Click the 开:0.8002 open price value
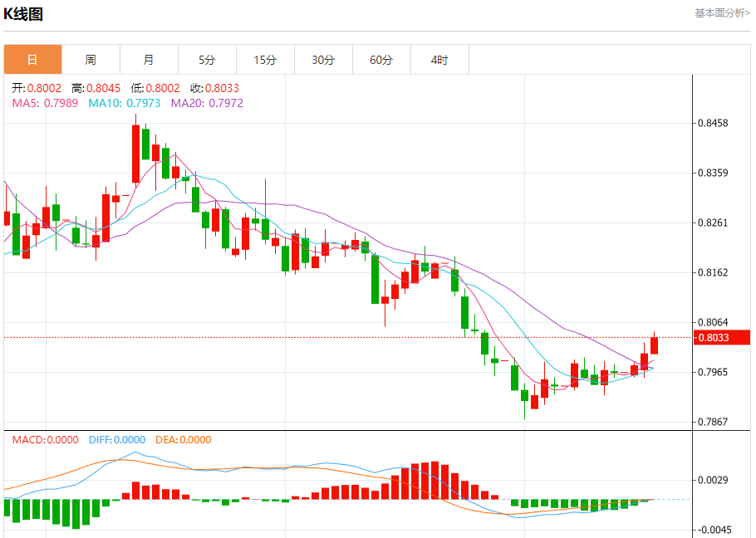The height and width of the screenshot is (538, 756). tap(37, 88)
